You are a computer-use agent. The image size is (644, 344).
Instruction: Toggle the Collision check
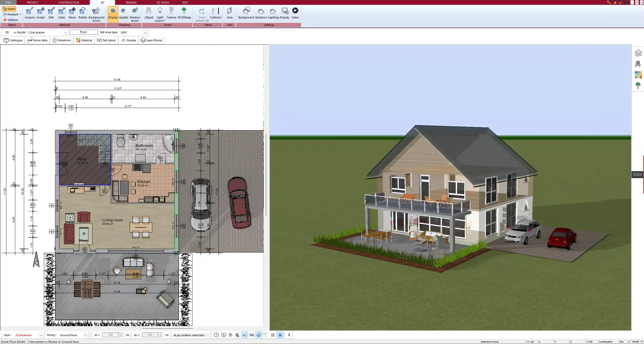point(215,13)
